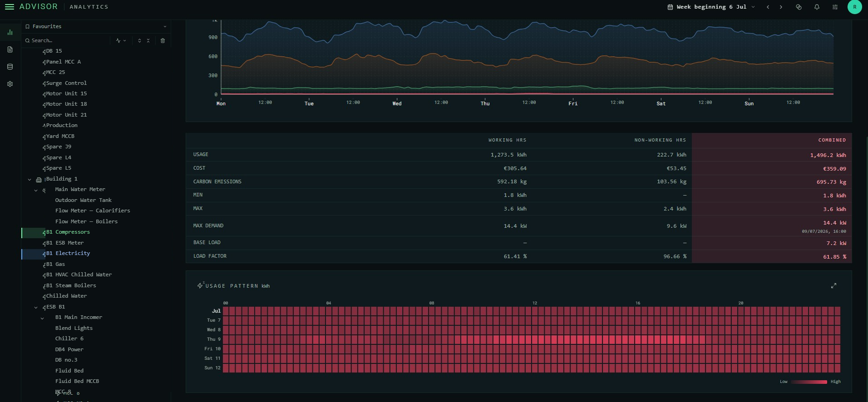Select B1 HVAC Chilled Water
The width and height of the screenshot is (868, 402).
(x=79, y=275)
